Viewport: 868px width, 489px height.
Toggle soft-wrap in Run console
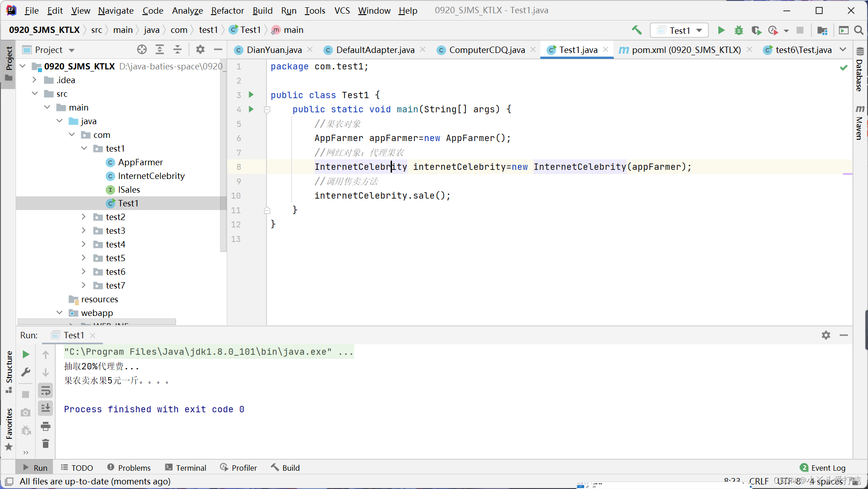pyautogui.click(x=46, y=391)
